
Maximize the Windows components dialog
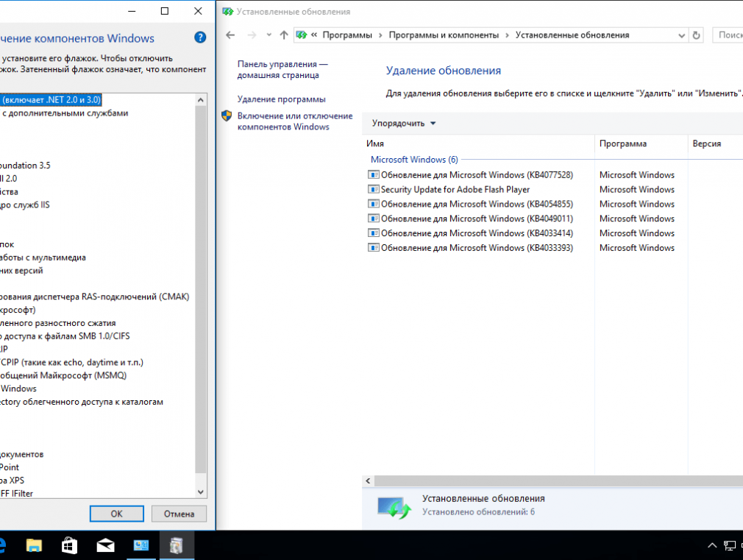165,11
